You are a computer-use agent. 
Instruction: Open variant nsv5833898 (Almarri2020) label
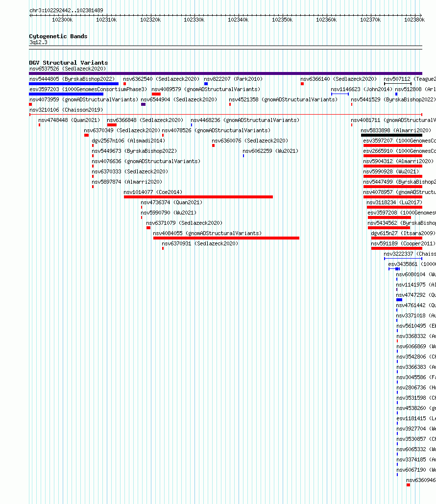(x=396, y=130)
